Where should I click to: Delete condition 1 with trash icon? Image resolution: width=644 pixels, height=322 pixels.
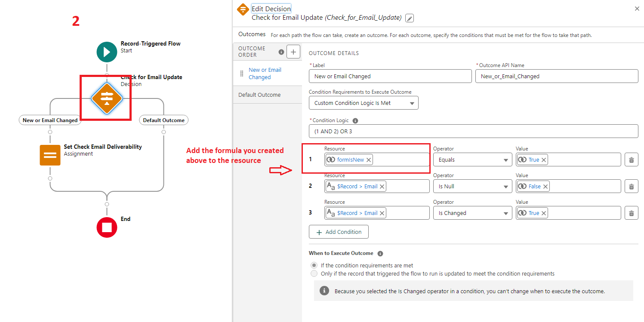click(x=631, y=160)
